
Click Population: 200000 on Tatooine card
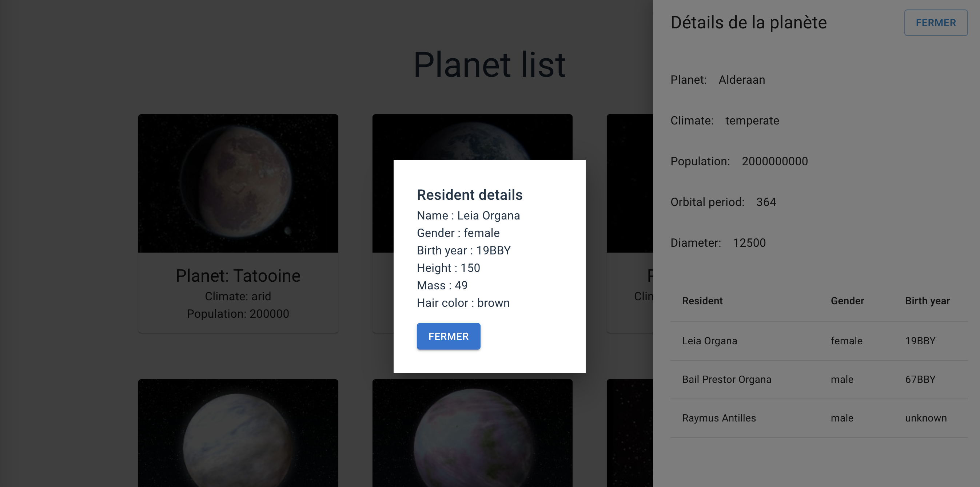click(x=238, y=314)
